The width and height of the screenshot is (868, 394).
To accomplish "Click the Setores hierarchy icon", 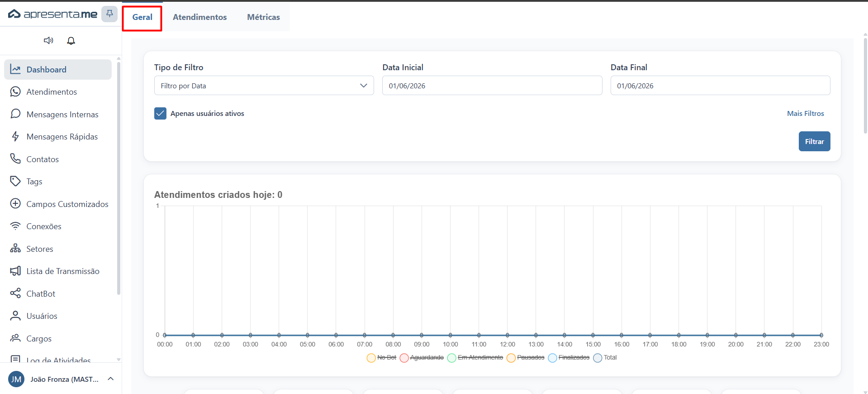I will click(15, 248).
